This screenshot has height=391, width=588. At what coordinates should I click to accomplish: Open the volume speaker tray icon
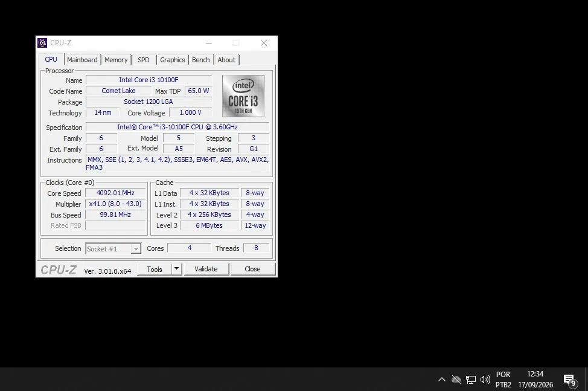click(x=485, y=380)
